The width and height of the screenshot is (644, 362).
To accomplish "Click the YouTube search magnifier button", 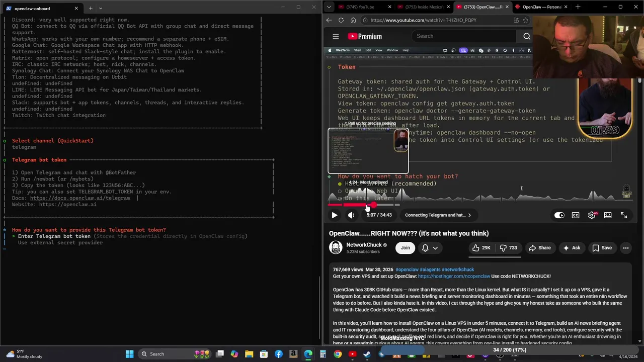I will (527, 36).
